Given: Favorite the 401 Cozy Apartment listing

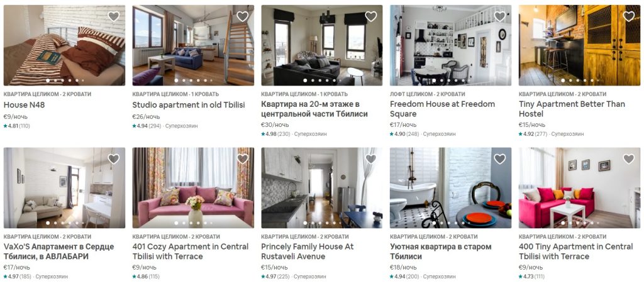Looking at the screenshot, I should point(242,159).
